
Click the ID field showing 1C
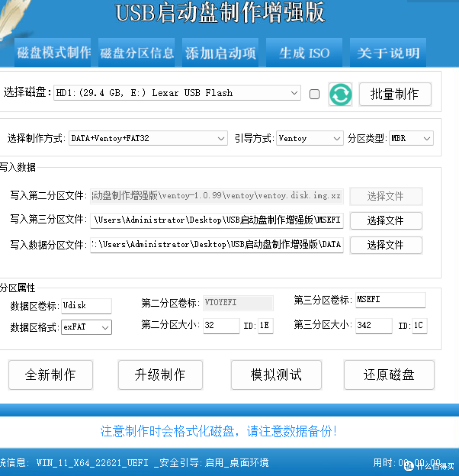pyautogui.click(x=419, y=326)
